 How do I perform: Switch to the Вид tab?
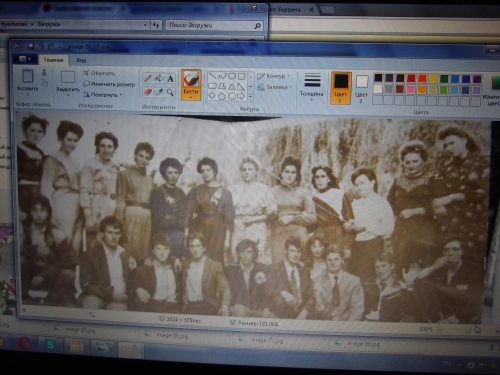(81, 60)
